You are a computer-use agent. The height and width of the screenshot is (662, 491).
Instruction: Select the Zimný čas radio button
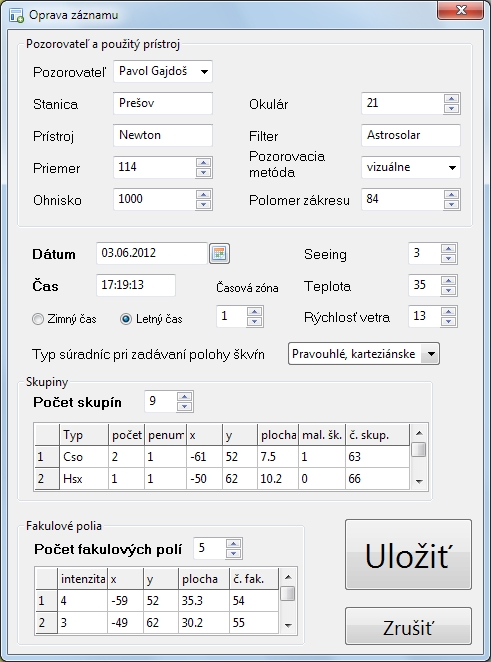pos(38,319)
